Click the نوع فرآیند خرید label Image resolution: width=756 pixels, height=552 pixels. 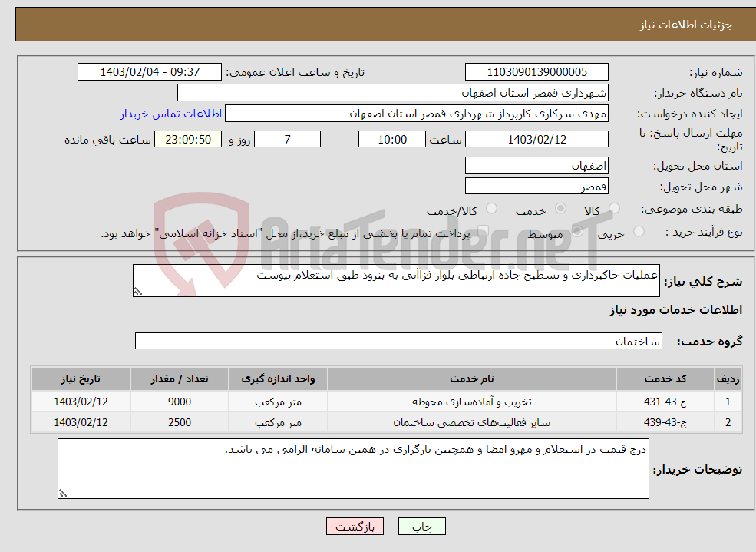click(705, 233)
